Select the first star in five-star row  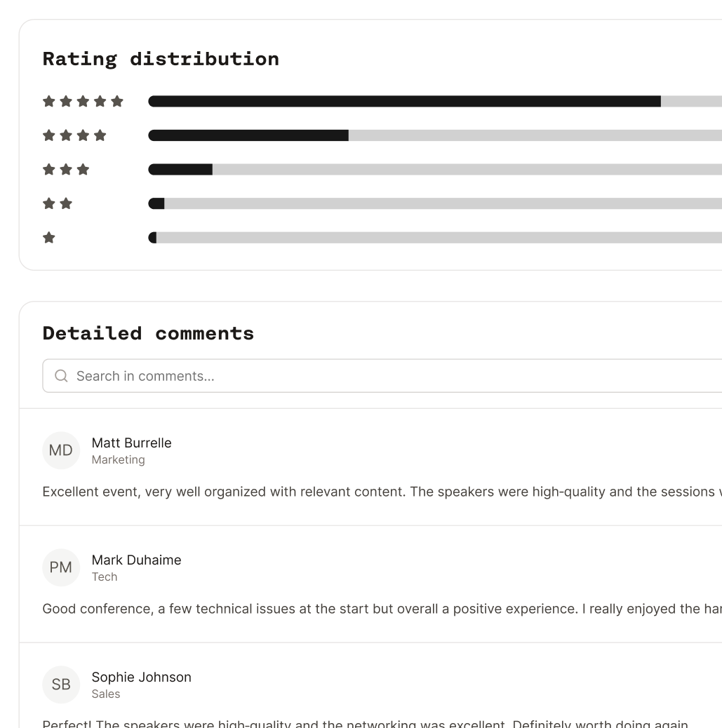pos(48,101)
